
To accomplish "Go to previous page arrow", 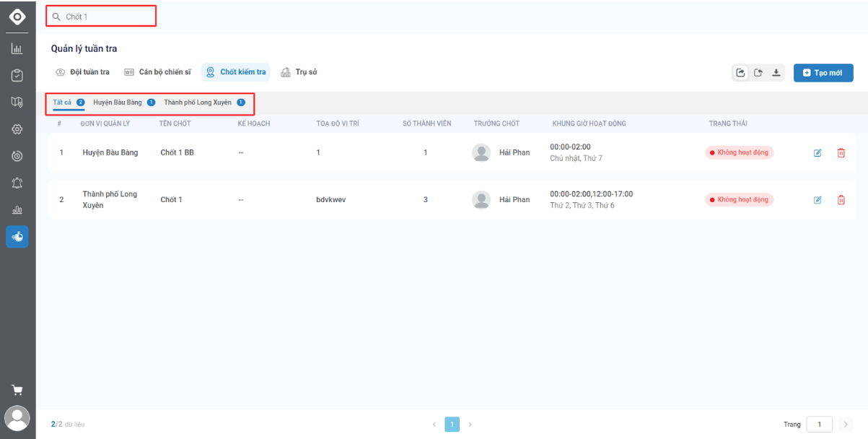I will (434, 425).
